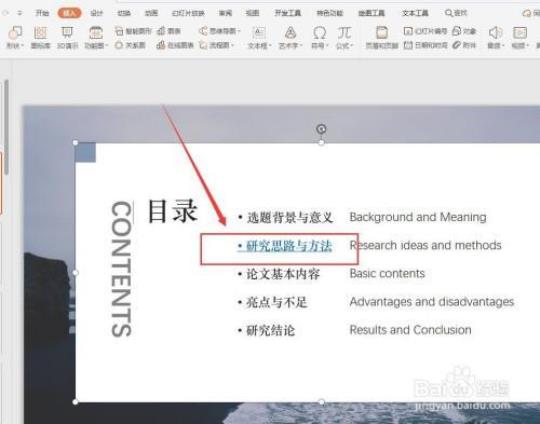Switch to the 切换 Transitions tab

[x=124, y=13]
